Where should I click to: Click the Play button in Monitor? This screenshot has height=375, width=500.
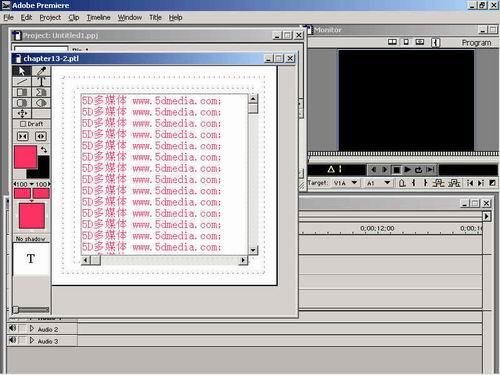407,170
